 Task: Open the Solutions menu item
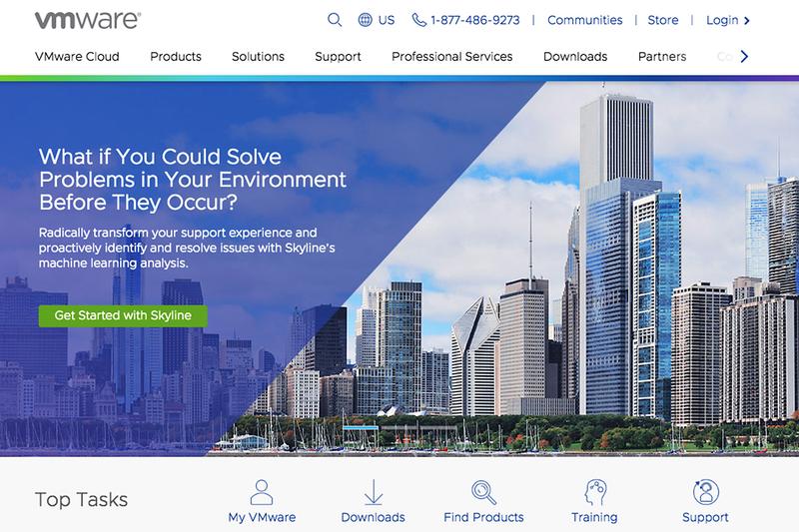258,57
